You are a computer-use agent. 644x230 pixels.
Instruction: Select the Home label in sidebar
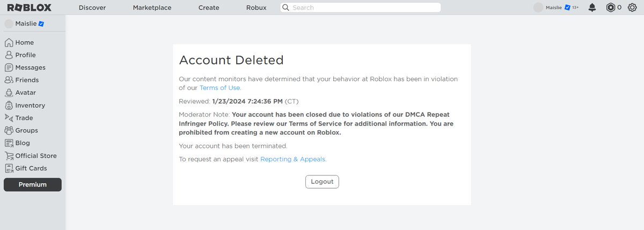pos(25,42)
